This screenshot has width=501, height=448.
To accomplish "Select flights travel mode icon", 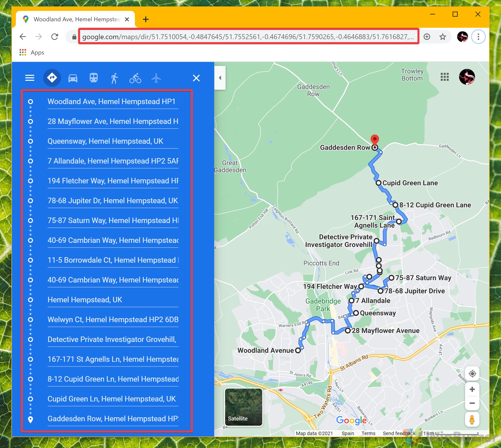I will tap(156, 78).
